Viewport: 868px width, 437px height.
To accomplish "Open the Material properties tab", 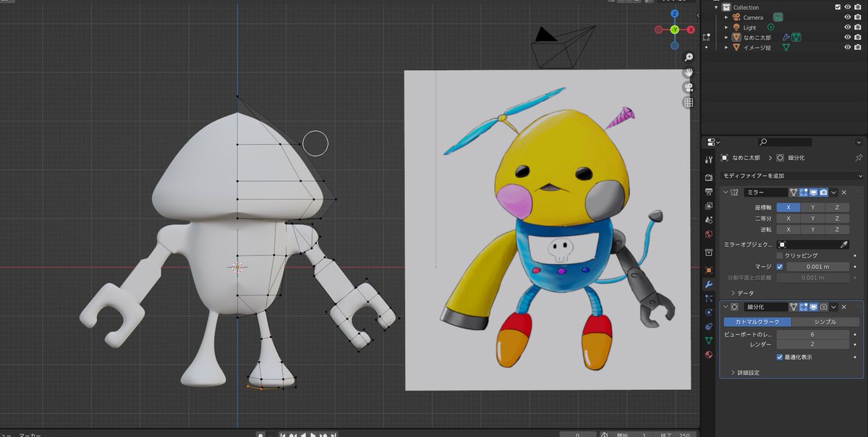I will (x=709, y=355).
